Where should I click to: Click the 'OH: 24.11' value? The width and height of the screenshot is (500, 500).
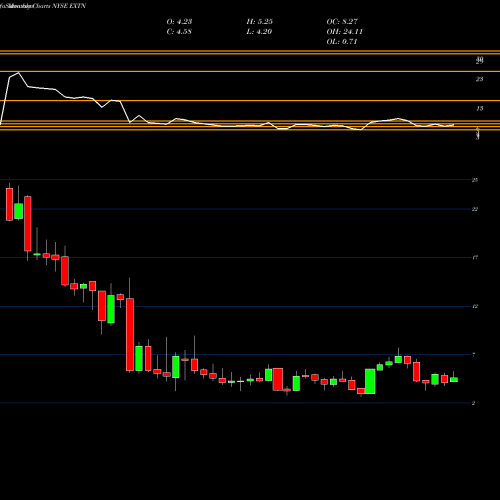coord(345,32)
